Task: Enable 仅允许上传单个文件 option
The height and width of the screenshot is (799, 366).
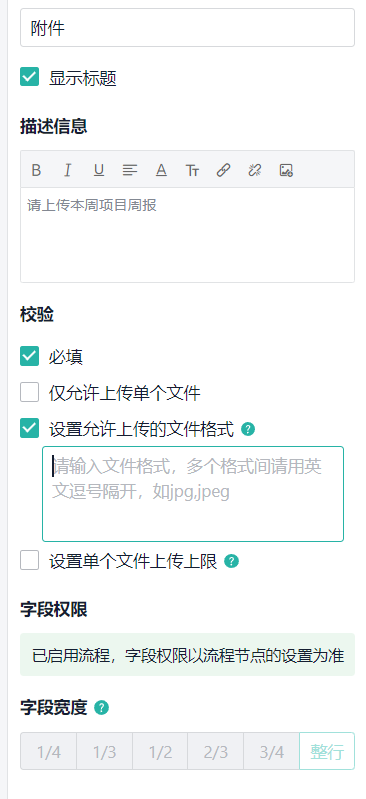Action: pos(30,392)
